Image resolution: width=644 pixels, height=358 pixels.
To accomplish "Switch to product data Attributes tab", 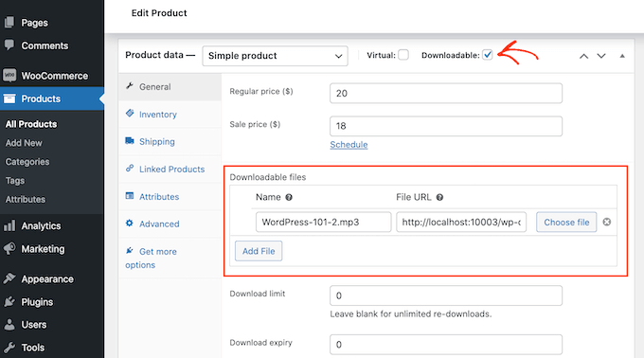I will pyautogui.click(x=170, y=197).
